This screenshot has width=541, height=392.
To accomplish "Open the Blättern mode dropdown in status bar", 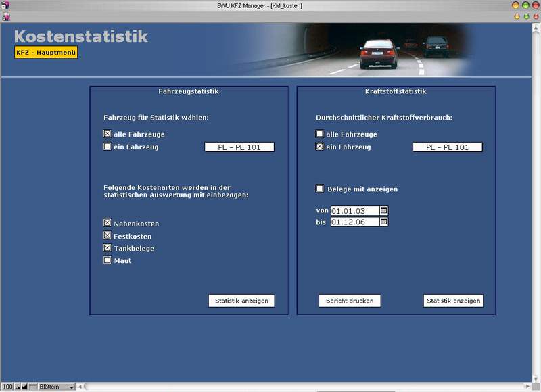I will tap(57, 387).
